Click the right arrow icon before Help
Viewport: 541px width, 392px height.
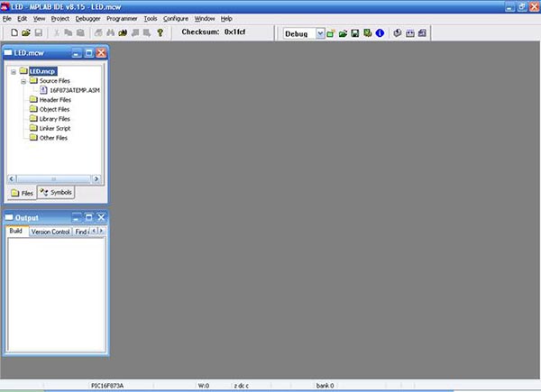(147, 32)
